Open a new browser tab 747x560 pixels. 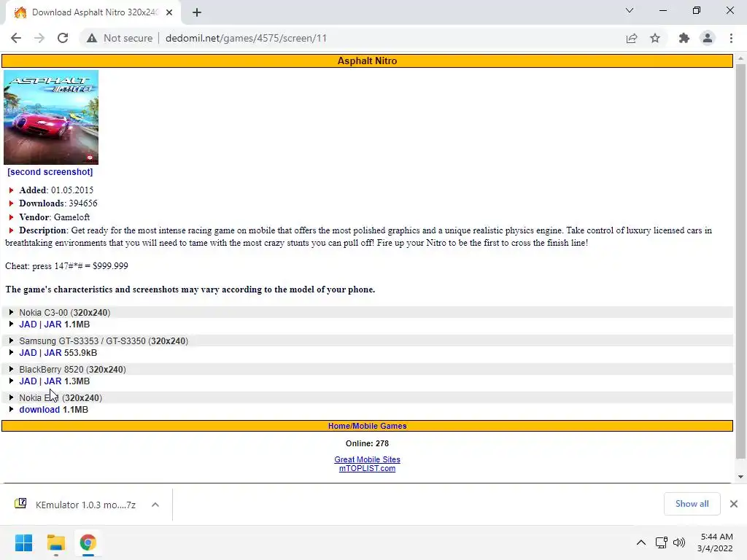coord(197,12)
